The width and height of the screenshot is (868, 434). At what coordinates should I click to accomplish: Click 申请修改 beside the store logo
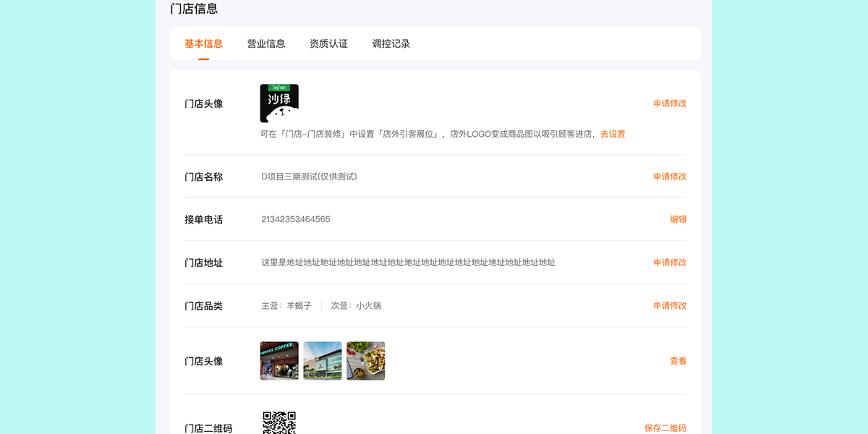pos(670,103)
